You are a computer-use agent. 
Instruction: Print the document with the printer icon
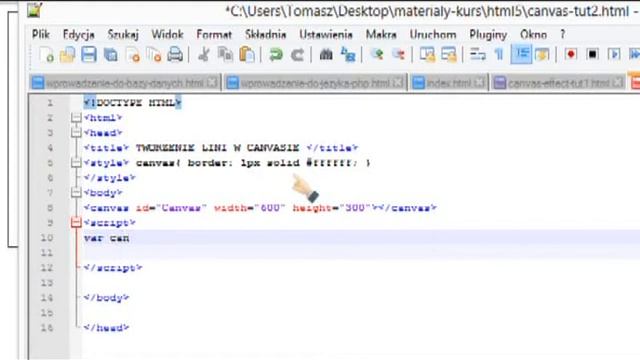[175, 54]
